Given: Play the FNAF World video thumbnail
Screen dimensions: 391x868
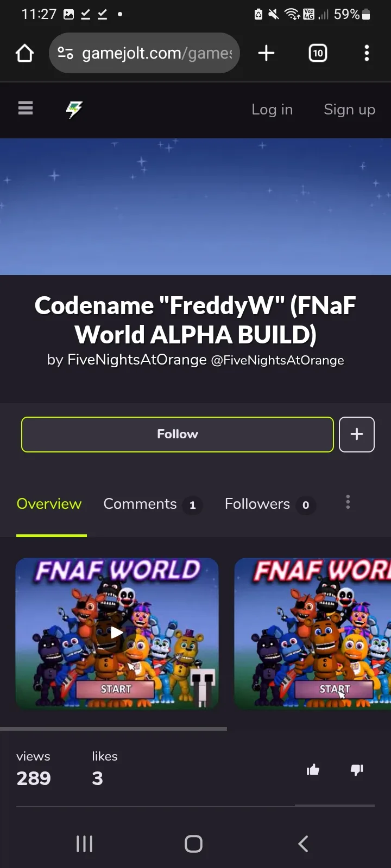Looking at the screenshot, I should pos(117,633).
